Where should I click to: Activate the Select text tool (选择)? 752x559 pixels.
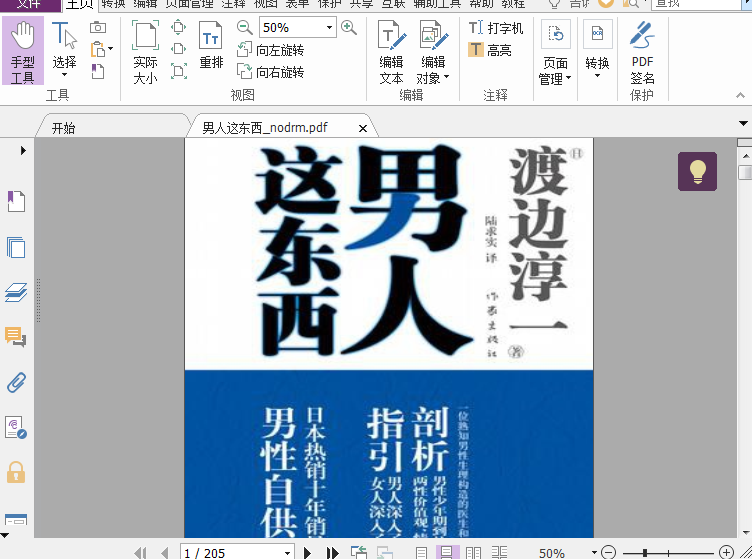click(64, 46)
